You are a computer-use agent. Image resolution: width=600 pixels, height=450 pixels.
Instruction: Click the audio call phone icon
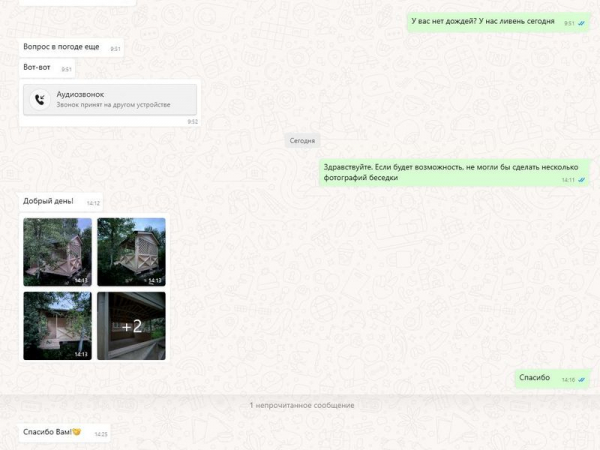40,99
